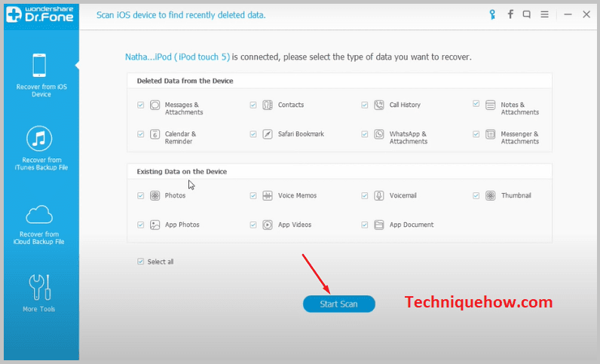Toggle the App Videos checkbox
The height and width of the screenshot is (364, 600).
[x=253, y=225]
